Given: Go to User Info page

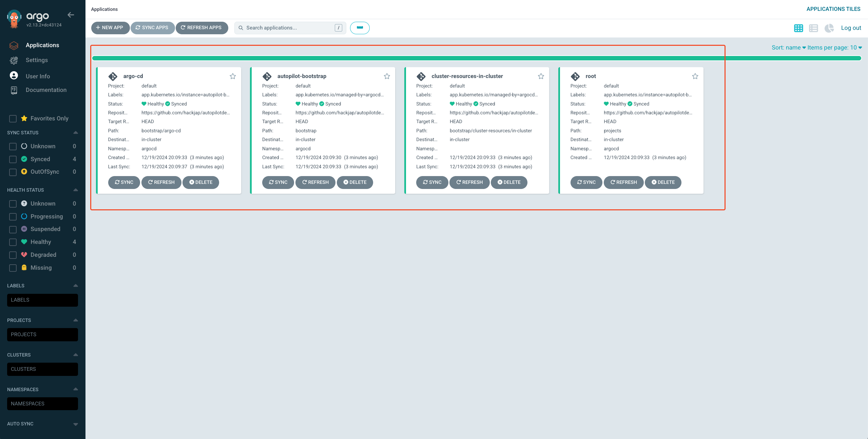Looking at the screenshot, I should [x=38, y=76].
